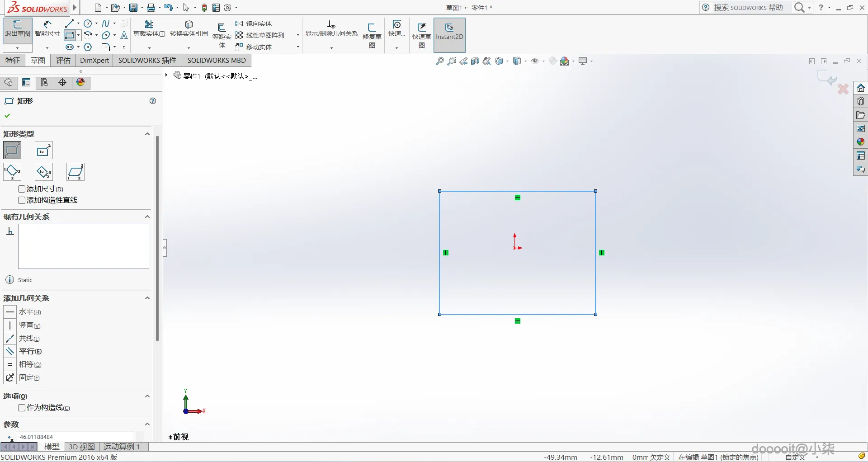
Task: Apply the 固定 fix relation
Action: 29,377
